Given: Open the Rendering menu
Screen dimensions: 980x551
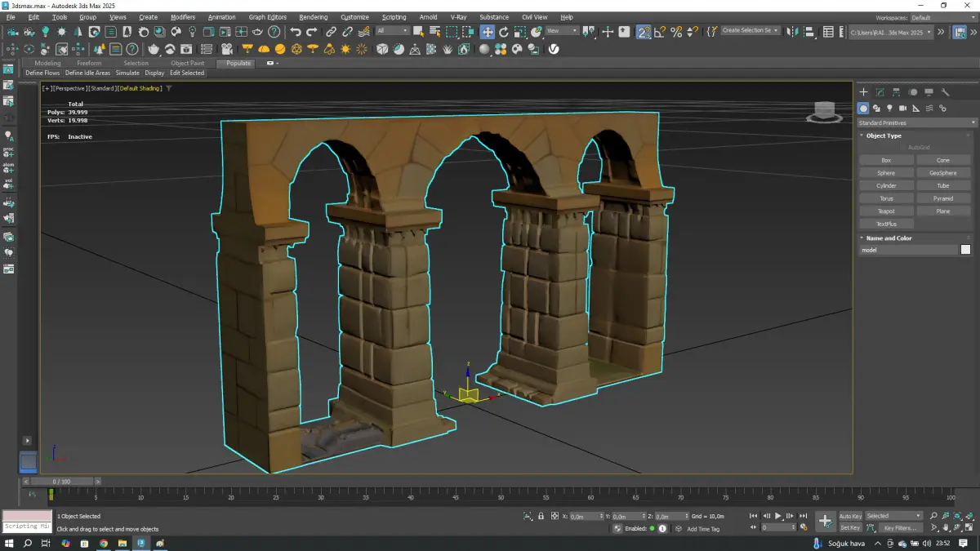Looking at the screenshot, I should pos(313,17).
